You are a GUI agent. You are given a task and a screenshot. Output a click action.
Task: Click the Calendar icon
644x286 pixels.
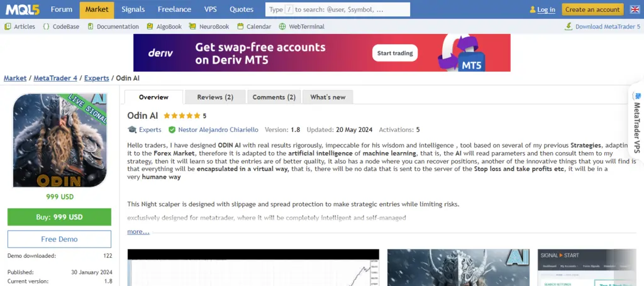[240, 26]
